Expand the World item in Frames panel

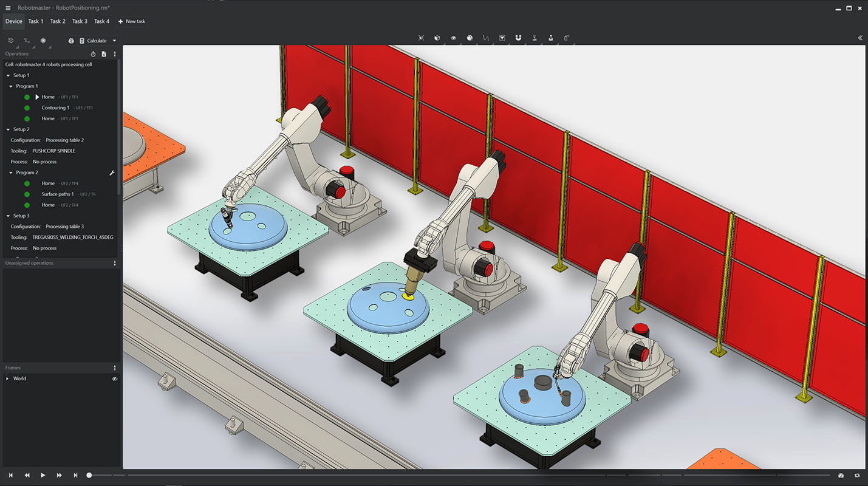6,378
